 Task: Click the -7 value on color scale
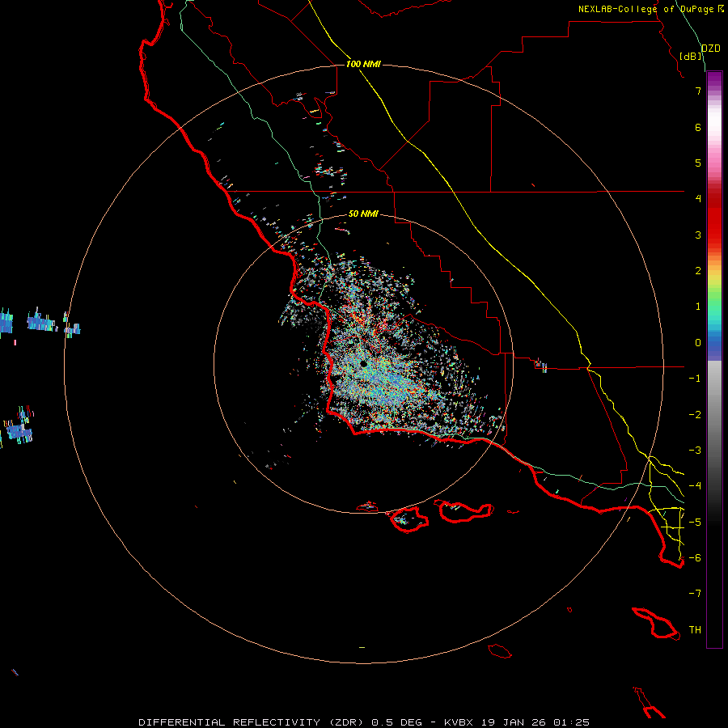coord(695,594)
